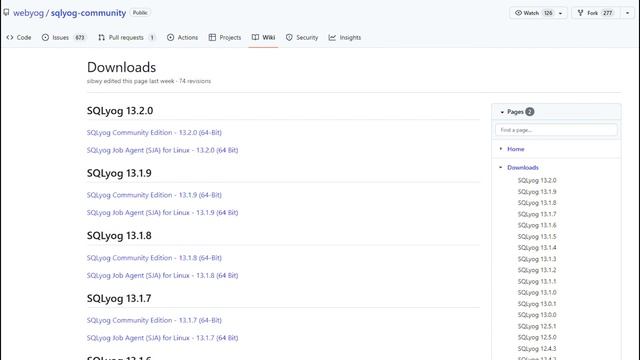Screen dimensions: 640x360
Task: Open the Security tab
Action: pyautogui.click(x=302, y=38)
